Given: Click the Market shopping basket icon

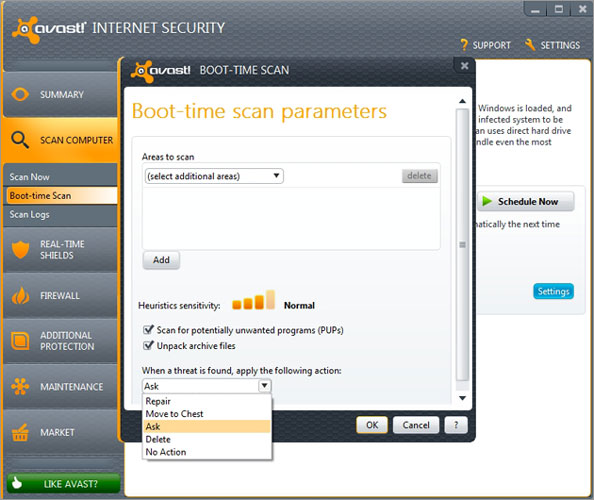Looking at the screenshot, I should (x=20, y=433).
